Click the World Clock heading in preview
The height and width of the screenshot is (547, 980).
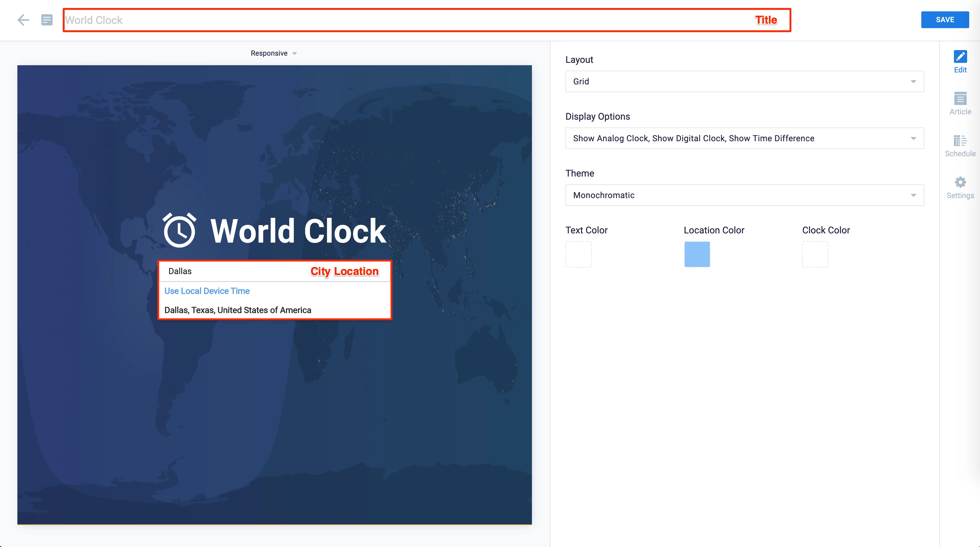point(298,231)
